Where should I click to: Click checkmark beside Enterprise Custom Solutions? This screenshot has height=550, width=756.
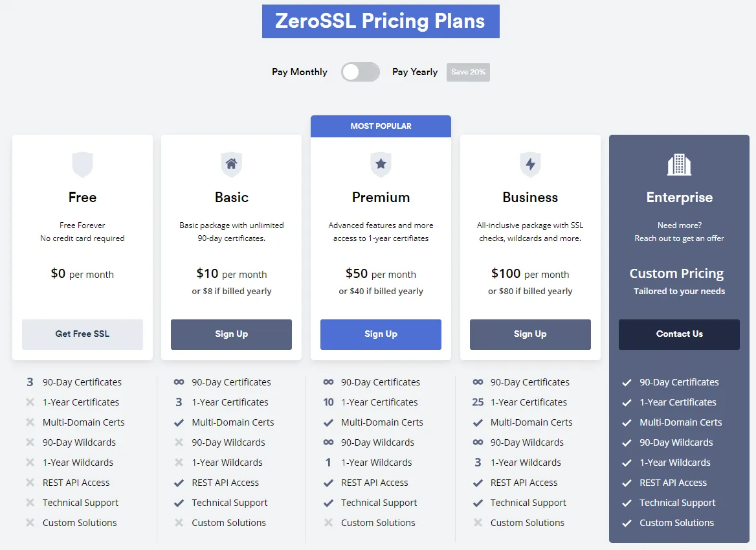pos(627,523)
